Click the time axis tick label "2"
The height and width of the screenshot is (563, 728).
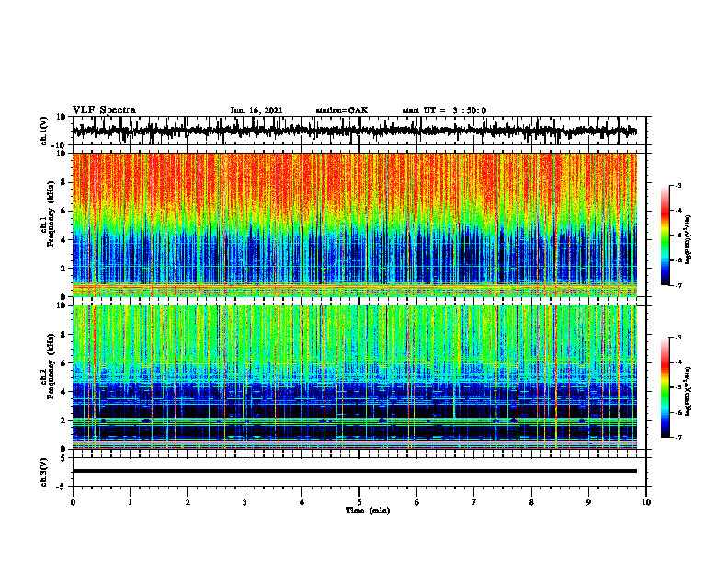[x=188, y=502]
